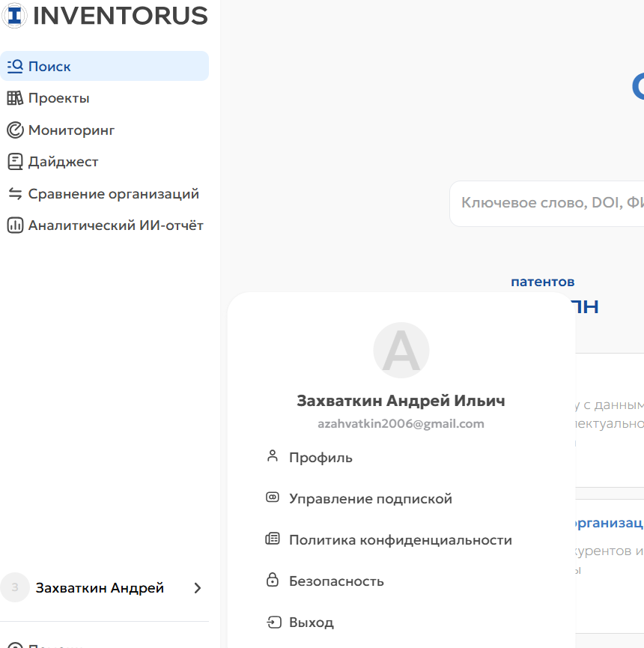Click the Профиль person icon
The image size is (644, 648).
(273, 456)
